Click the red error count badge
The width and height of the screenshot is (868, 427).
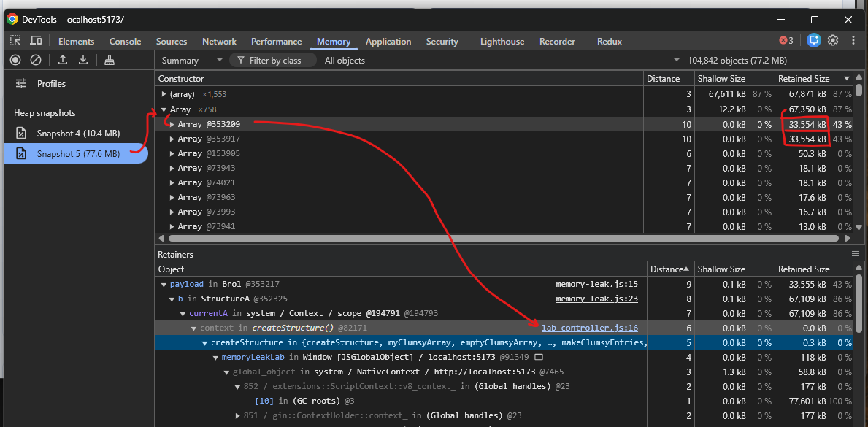[786, 40]
